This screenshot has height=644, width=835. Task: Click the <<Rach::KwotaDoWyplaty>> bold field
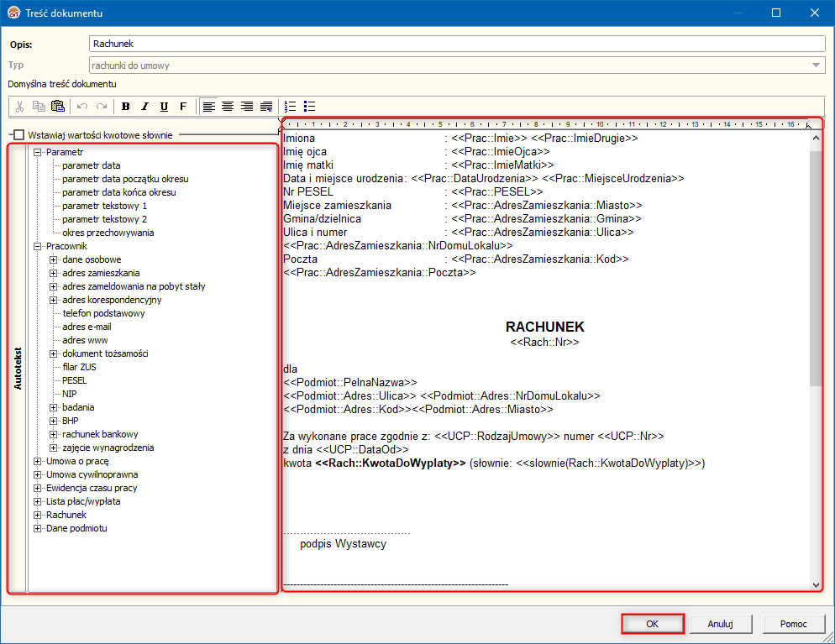(x=391, y=463)
